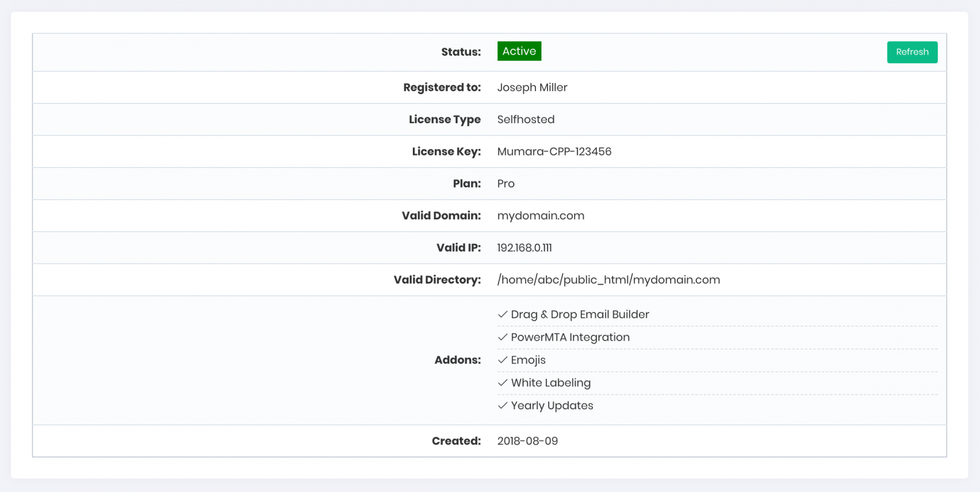Click the checkmark beside Drag & Drop Email Builder
Viewport: 980px width, 492px height.
[503, 314]
